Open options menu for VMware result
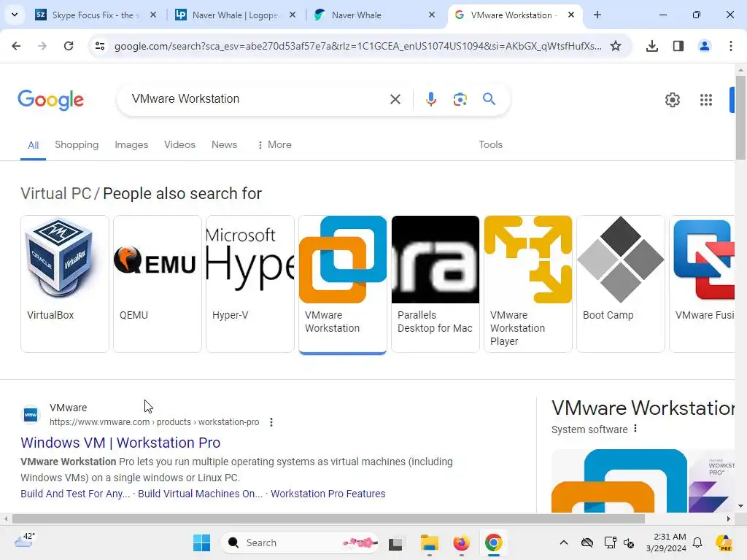747x560 pixels. 271,422
